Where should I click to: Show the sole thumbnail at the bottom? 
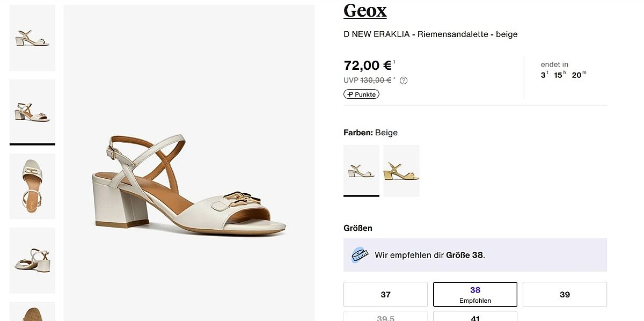tap(32, 311)
